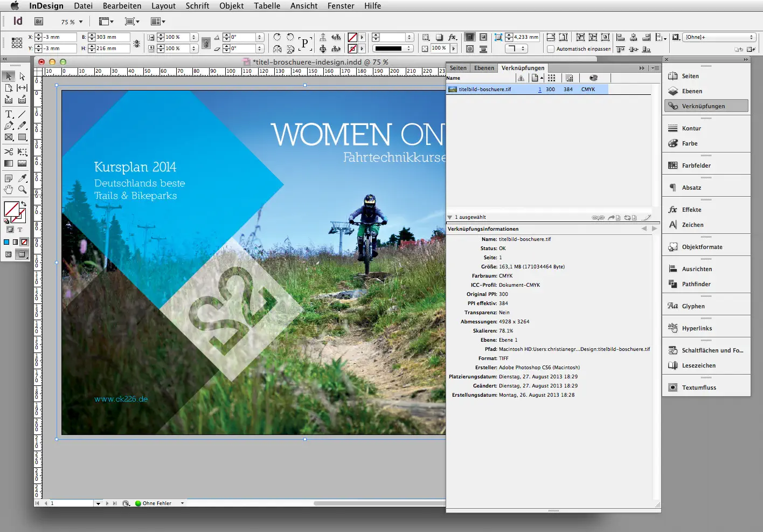Launch Bridge via the Br button

pyautogui.click(x=38, y=21)
